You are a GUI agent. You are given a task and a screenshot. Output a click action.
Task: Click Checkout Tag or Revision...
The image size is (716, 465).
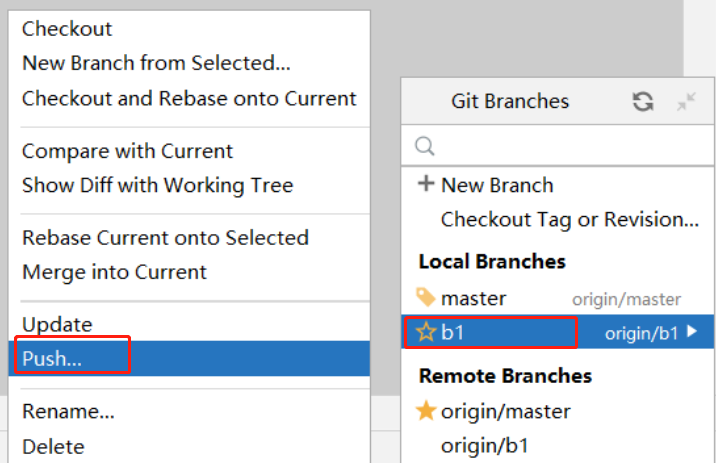[569, 219]
